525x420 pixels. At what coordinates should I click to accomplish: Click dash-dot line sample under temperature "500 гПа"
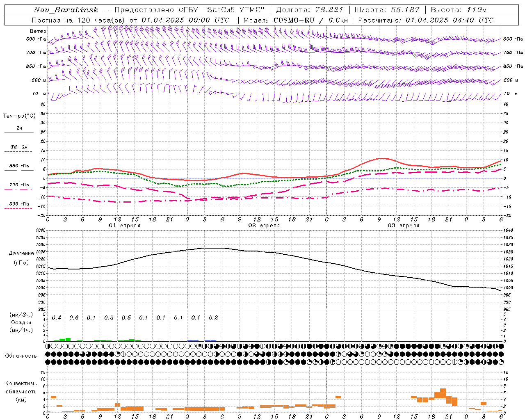point(19,208)
